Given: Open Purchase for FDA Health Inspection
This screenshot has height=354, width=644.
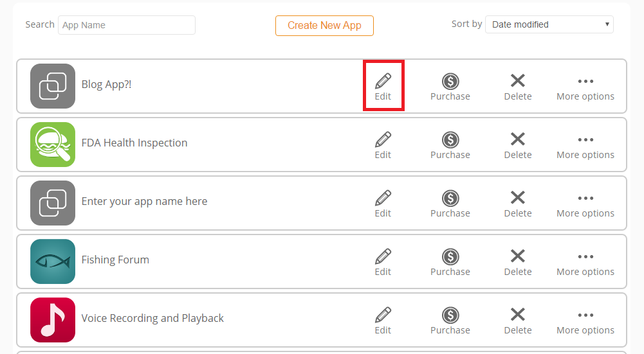Looking at the screenshot, I should [450, 146].
